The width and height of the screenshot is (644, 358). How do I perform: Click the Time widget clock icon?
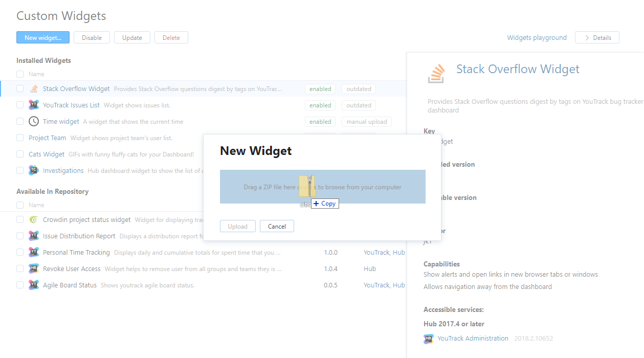point(34,122)
